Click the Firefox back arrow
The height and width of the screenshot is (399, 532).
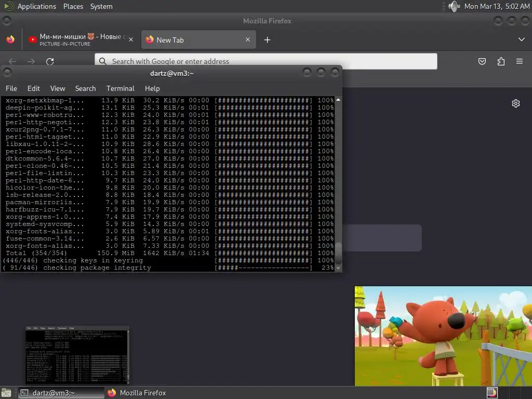(12, 61)
